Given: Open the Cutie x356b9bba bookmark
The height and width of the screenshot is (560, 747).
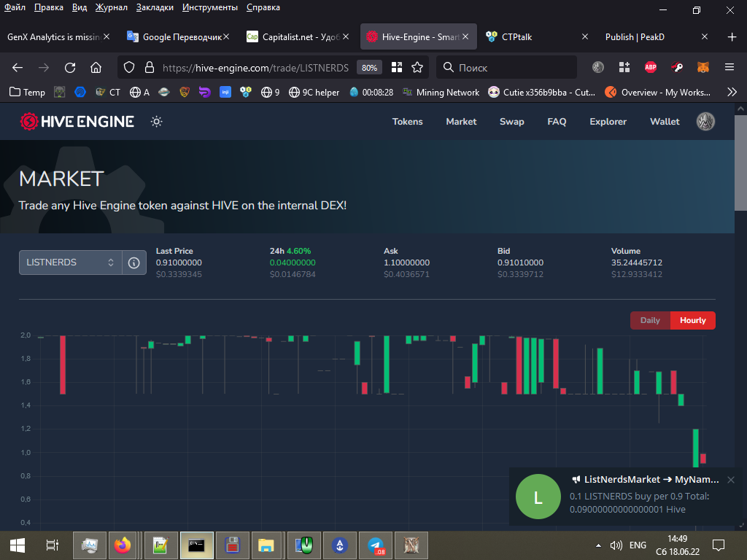Looking at the screenshot, I should click(x=542, y=92).
